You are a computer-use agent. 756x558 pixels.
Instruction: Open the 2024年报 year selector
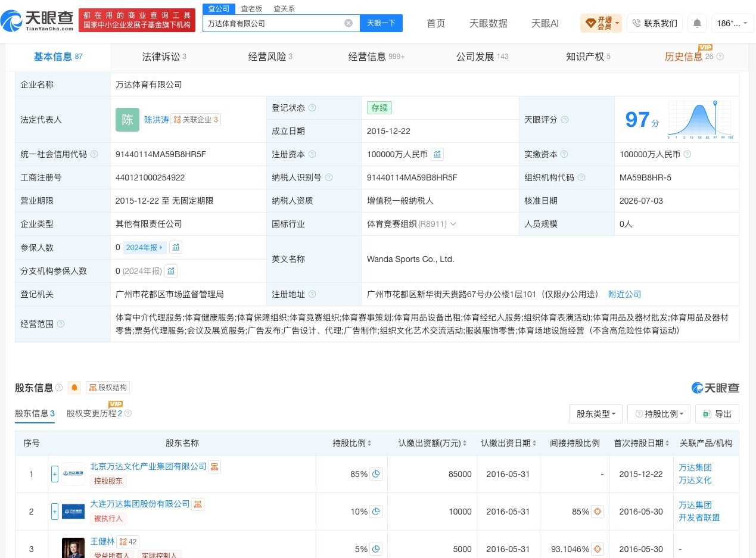[x=144, y=247]
